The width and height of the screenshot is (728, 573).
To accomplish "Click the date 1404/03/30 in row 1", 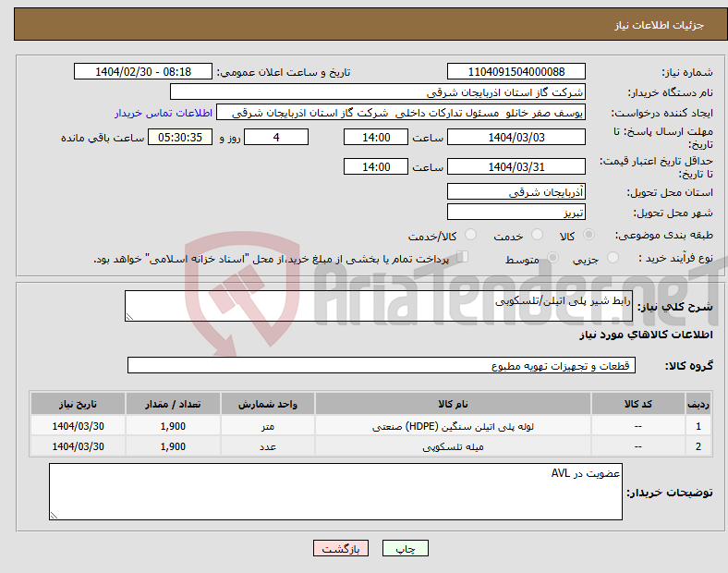I will coord(78,426).
